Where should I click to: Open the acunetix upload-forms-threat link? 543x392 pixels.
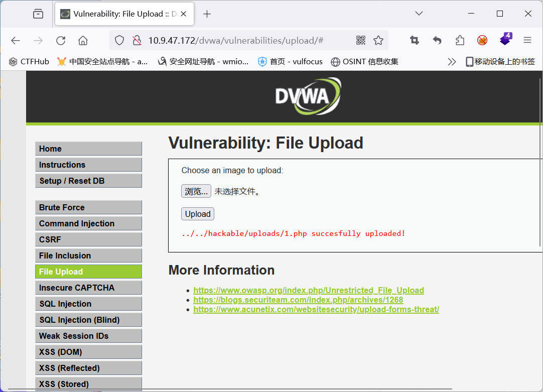(x=316, y=309)
